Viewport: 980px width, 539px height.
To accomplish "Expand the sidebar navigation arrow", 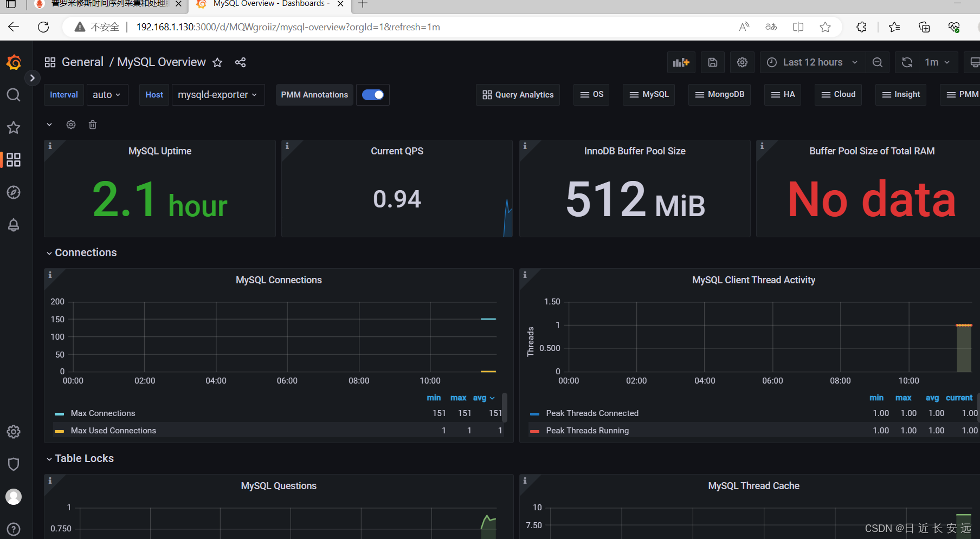I will (x=33, y=78).
